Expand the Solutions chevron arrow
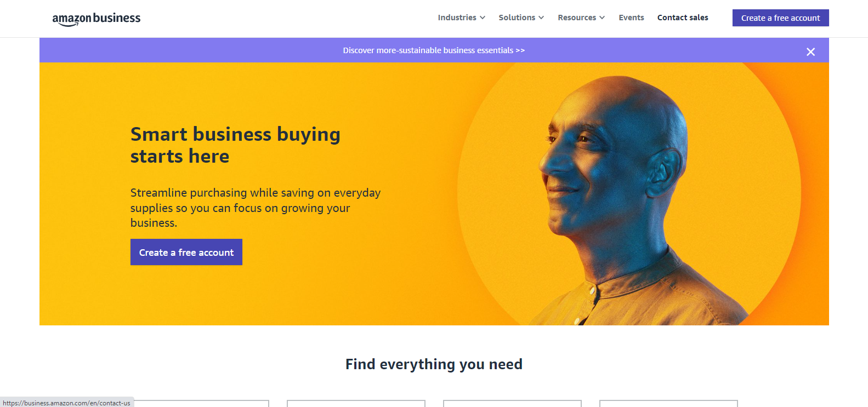Screen dimensions: 868x407 (541, 18)
